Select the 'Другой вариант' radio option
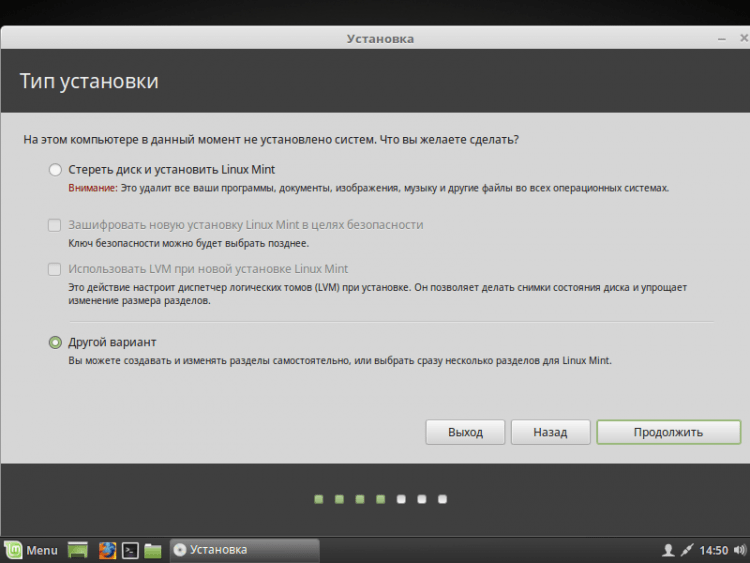 click(x=55, y=342)
